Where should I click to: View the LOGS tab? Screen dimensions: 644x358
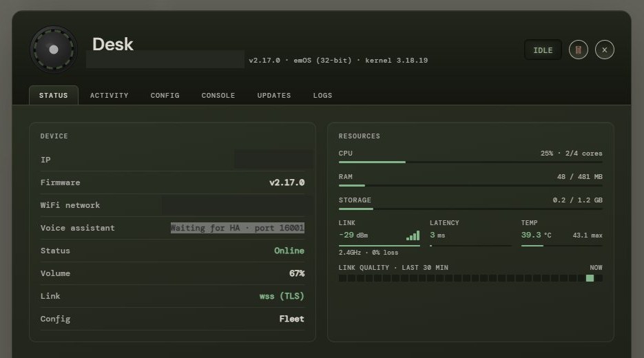322,95
